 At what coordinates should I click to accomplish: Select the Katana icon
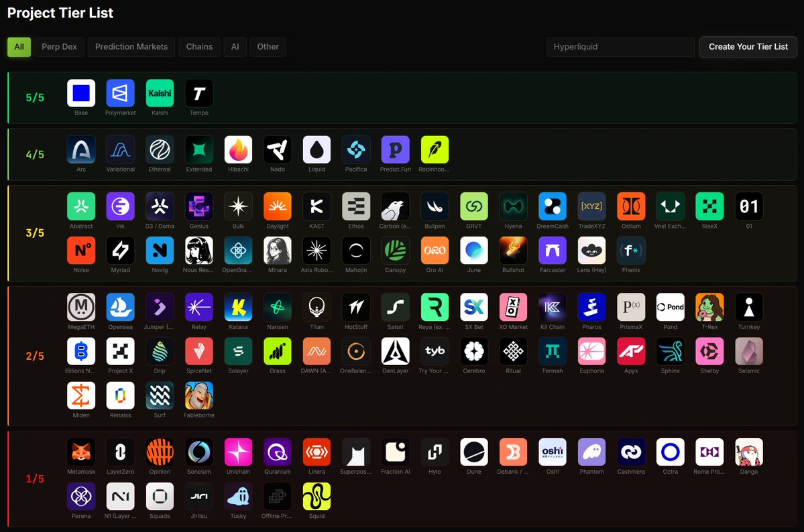(239, 307)
